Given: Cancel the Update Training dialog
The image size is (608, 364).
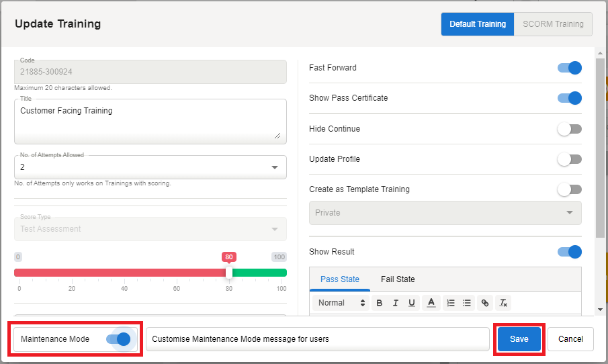Looking at the screenshot, I should [570, 339].
